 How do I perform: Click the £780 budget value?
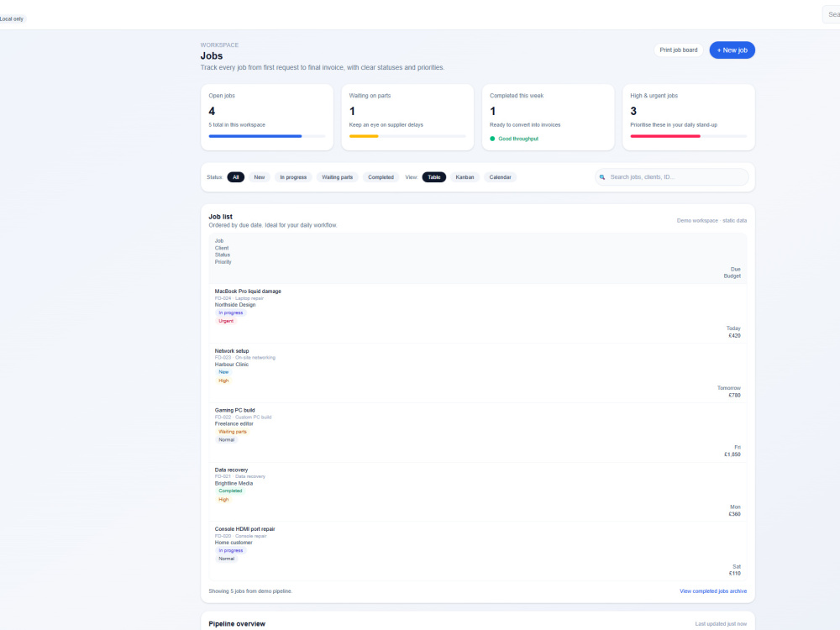coord(734,396)
